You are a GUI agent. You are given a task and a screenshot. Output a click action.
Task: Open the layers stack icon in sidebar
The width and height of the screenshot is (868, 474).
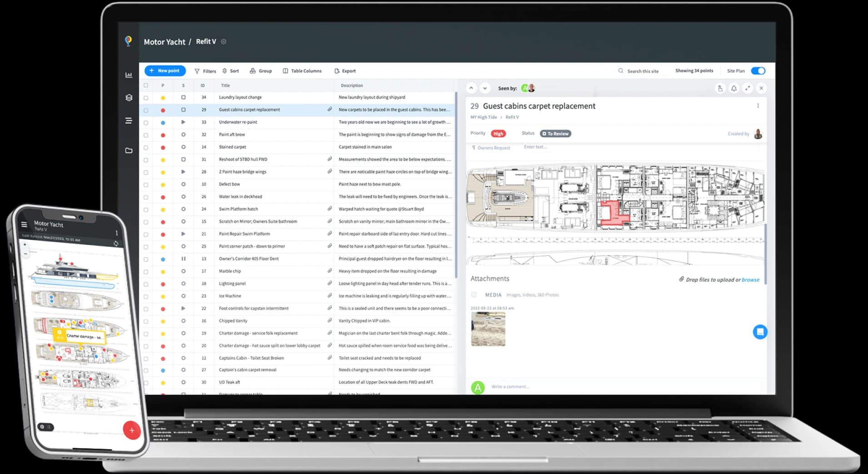[129, 97]
